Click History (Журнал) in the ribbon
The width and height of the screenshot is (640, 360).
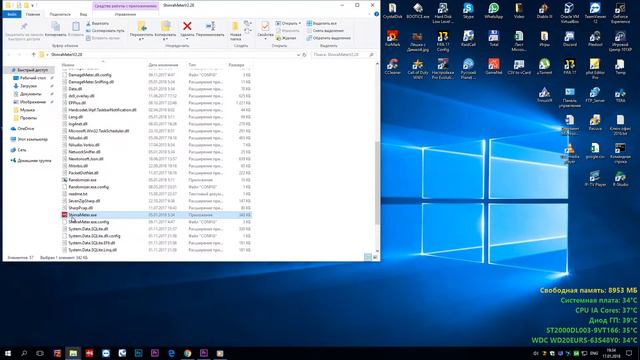(286, 38)
